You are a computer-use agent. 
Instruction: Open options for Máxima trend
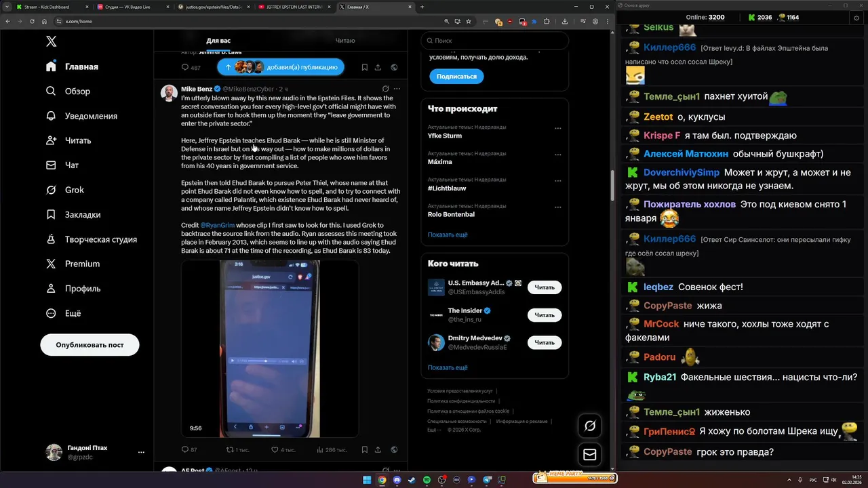click(557, 154)
